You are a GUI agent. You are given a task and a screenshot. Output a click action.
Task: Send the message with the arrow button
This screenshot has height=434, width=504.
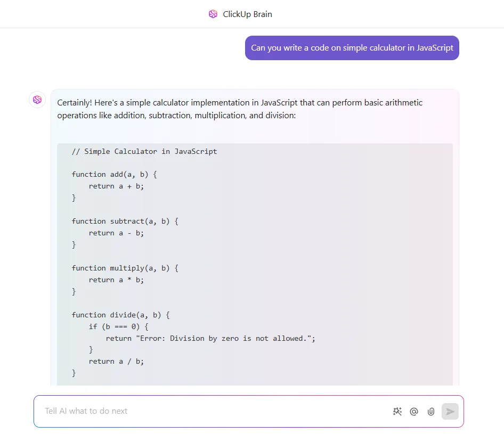click(x=450, y=412)
